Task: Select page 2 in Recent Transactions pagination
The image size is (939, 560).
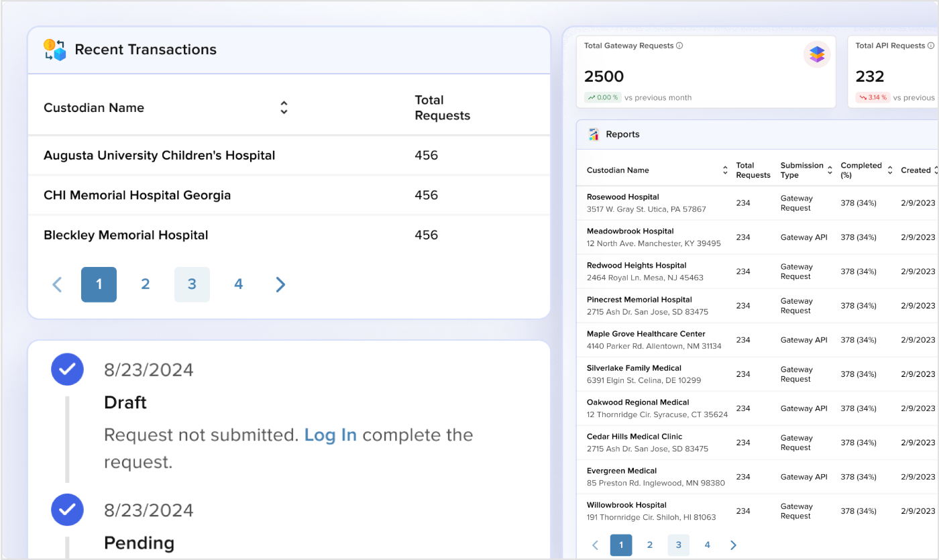Action: point(145,284)
